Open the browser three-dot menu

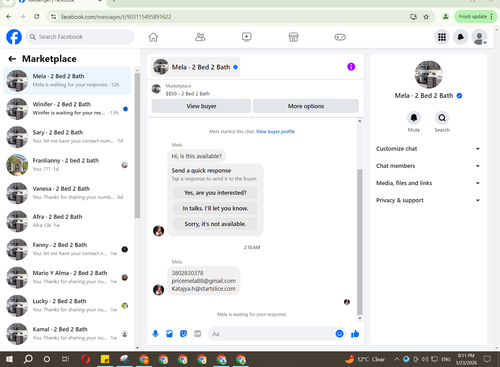click(x=491, y=17)
